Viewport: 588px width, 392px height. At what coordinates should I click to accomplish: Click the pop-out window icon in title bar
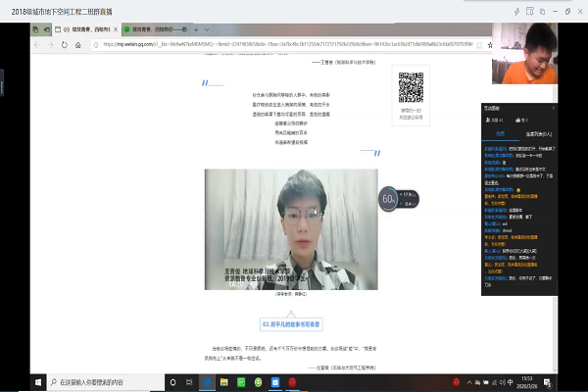(542, 12)
